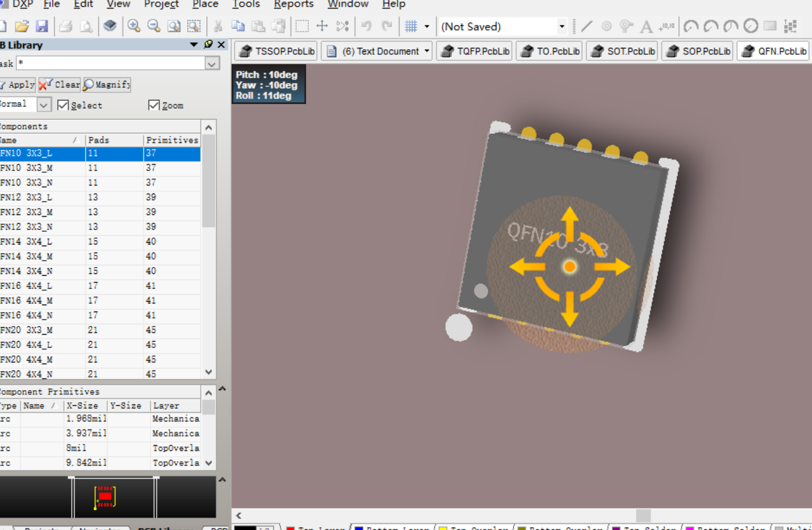Image resolution: width=812 pixels, height=530 pixels.
Task: Open the Place menu
Action: coord(205,5)
